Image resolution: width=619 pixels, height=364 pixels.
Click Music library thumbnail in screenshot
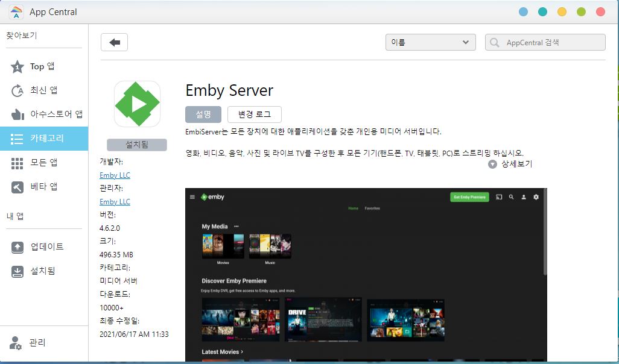(x=270, y=246)
